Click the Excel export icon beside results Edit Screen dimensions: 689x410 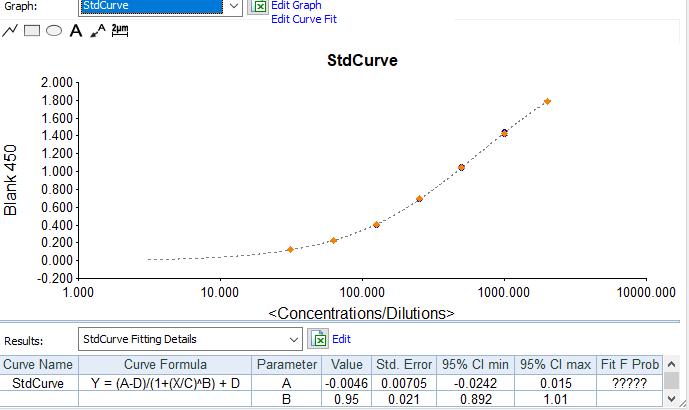point(318,339)
